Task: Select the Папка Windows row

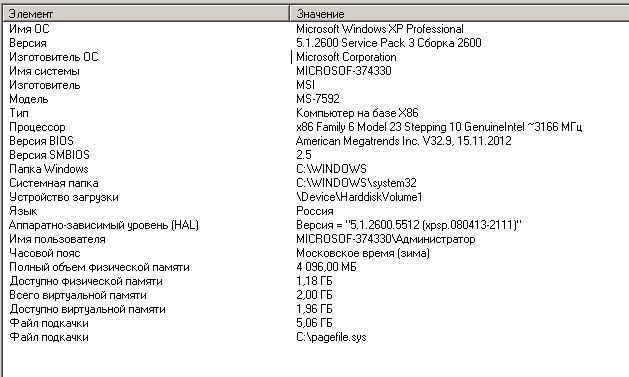Action: point(316,169)
